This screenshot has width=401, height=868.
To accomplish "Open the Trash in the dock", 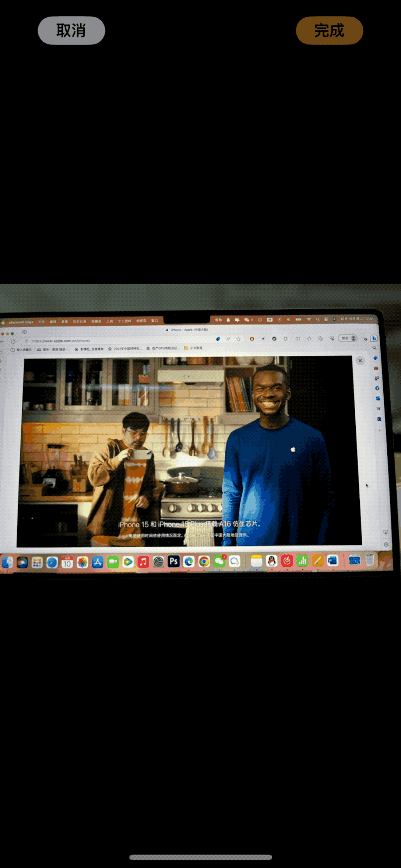I will point(370,560).
